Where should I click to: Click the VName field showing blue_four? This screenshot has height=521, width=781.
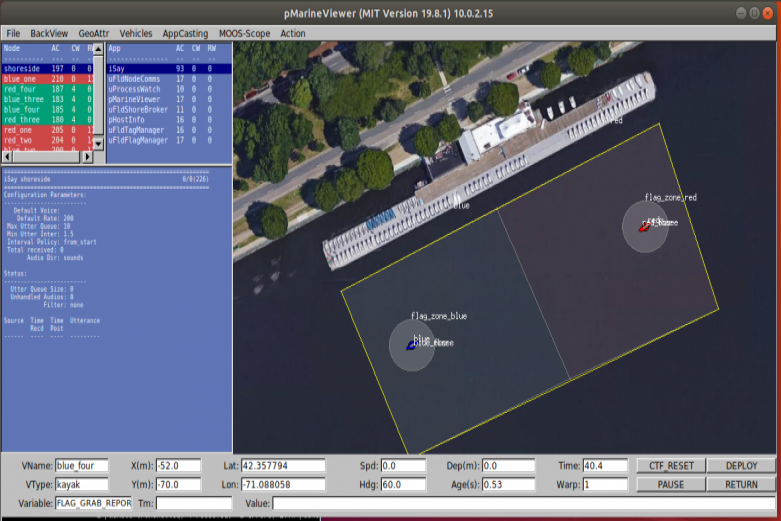coord(81,466)
